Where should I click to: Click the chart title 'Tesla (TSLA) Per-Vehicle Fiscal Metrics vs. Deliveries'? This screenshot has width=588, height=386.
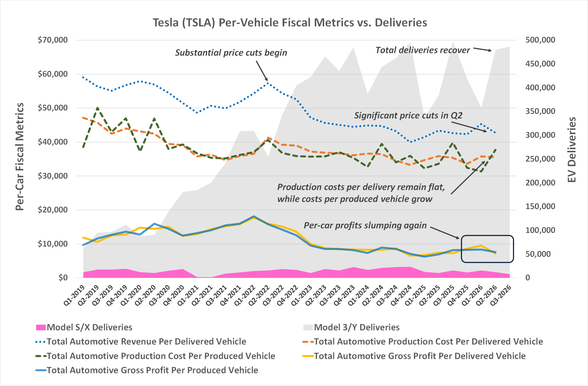click(x=290, y=23)
